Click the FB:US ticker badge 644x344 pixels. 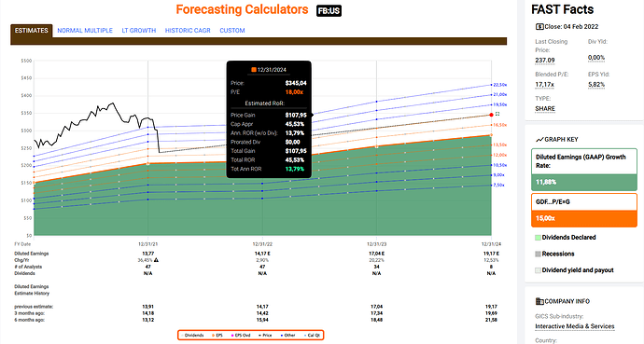329,10
